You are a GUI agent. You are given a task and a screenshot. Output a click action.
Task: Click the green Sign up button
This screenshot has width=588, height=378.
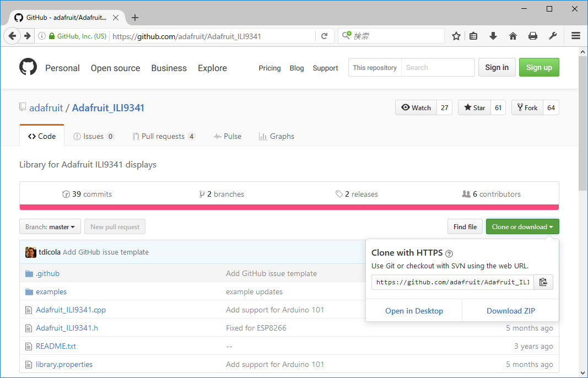click(x=539, y=67)
